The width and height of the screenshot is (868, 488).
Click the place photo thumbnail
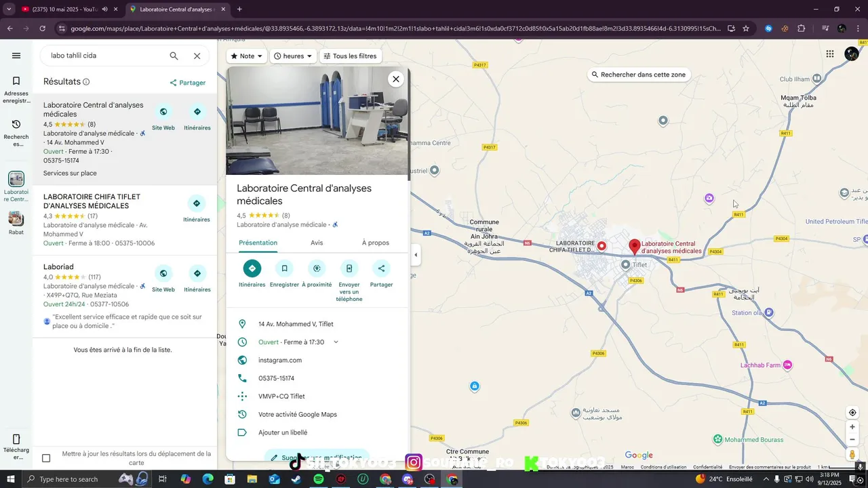point(317,121)
